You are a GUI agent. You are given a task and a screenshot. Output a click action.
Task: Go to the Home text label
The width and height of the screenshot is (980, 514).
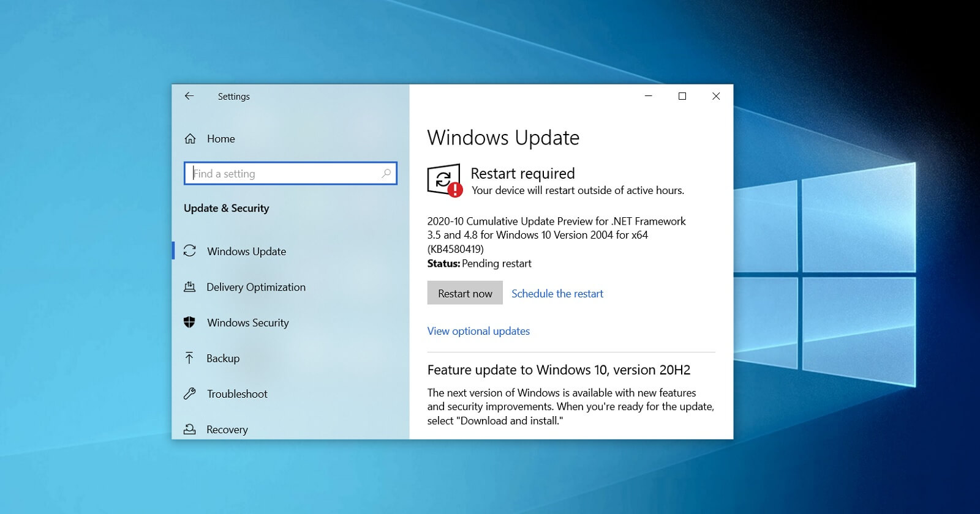221,139
